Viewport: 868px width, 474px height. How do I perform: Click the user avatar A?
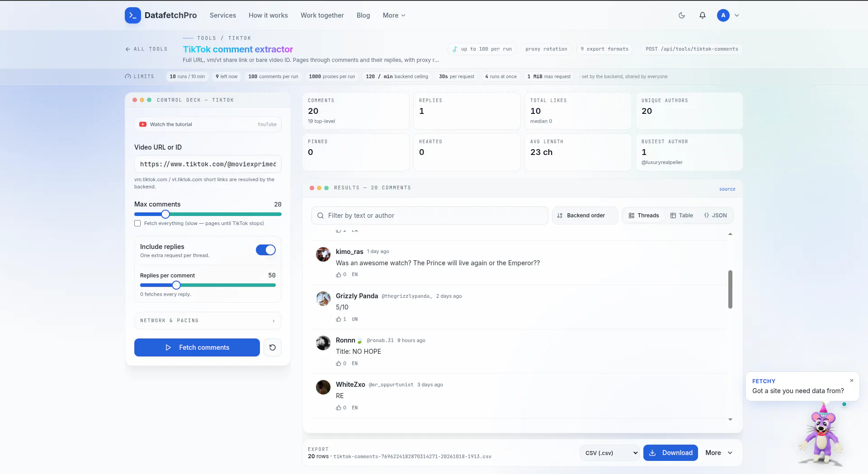pyautogui.click(x=723, y=15)
